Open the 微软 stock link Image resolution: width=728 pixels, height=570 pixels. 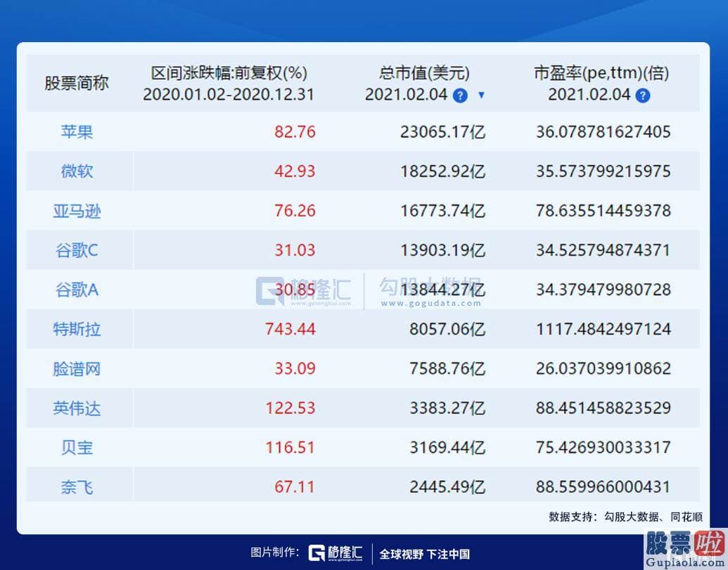(x=77, y=171)
